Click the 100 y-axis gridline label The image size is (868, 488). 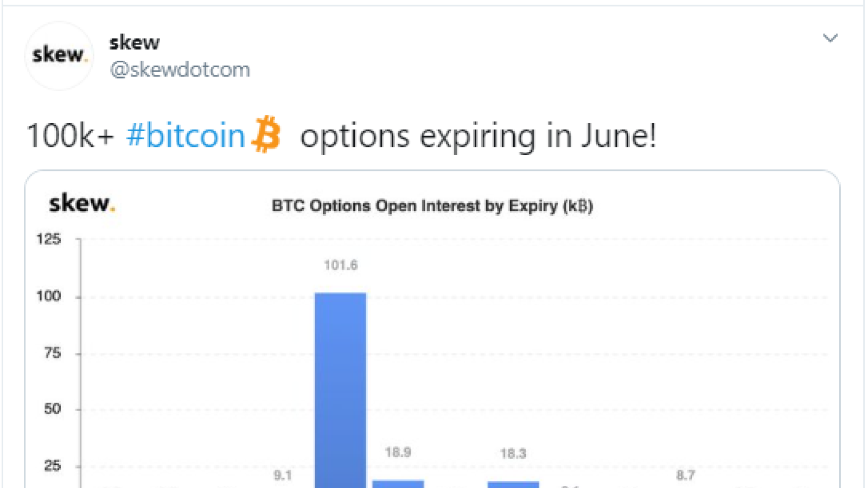tap(48, 296)
